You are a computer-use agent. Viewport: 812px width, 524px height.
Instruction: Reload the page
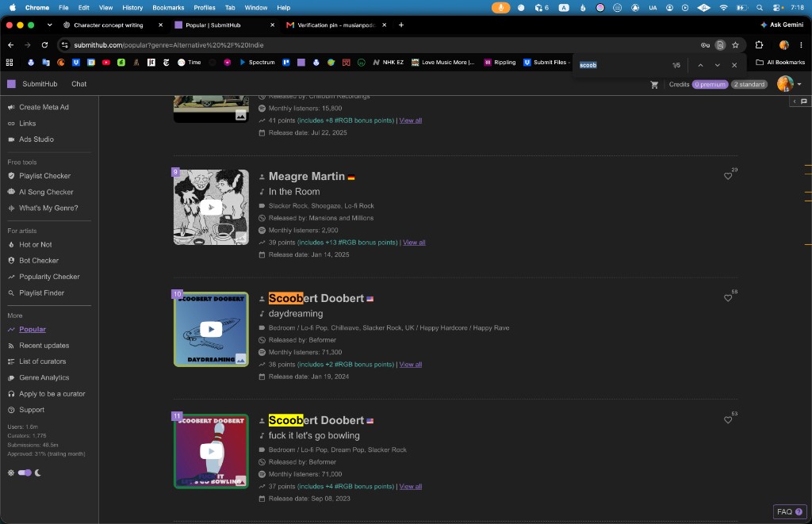pos(44,45)
